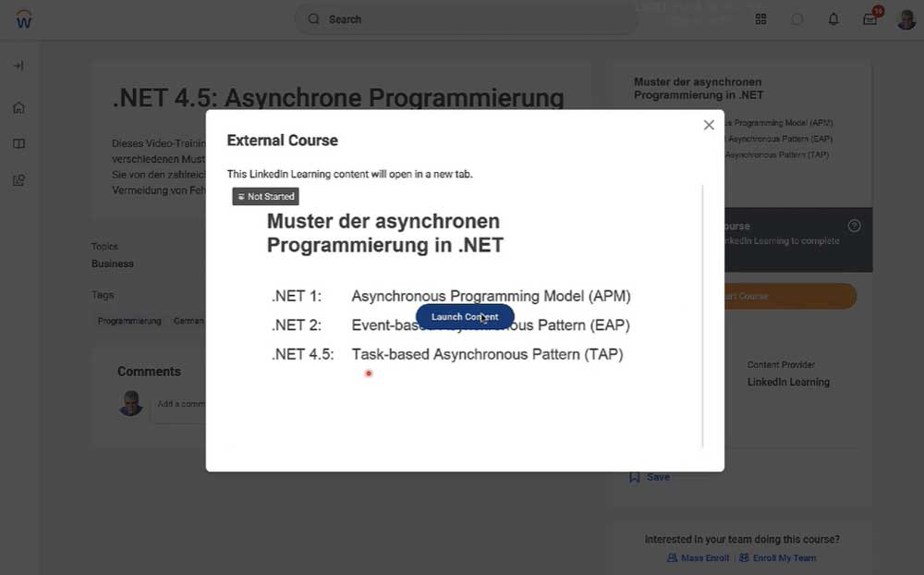
Task: Click the orange Start Course button
Action: pos(790,296)
